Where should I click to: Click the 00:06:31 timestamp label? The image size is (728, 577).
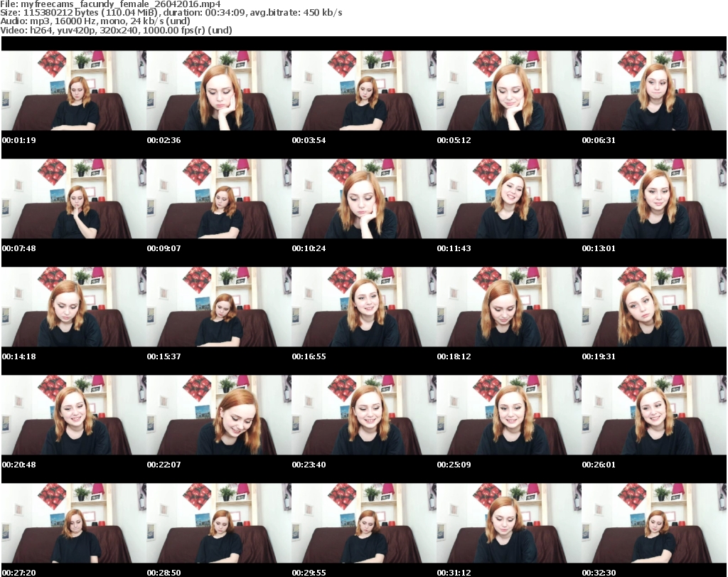click(x=599, y=140)
